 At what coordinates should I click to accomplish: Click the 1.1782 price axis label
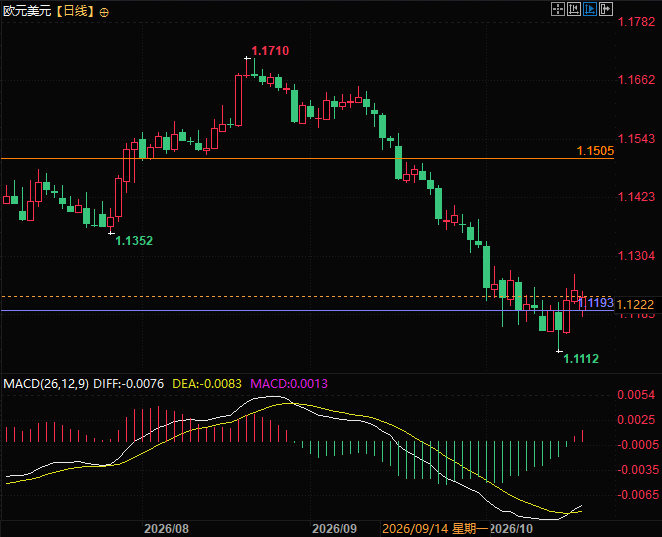pyautogui.click(x=636, y=22)
